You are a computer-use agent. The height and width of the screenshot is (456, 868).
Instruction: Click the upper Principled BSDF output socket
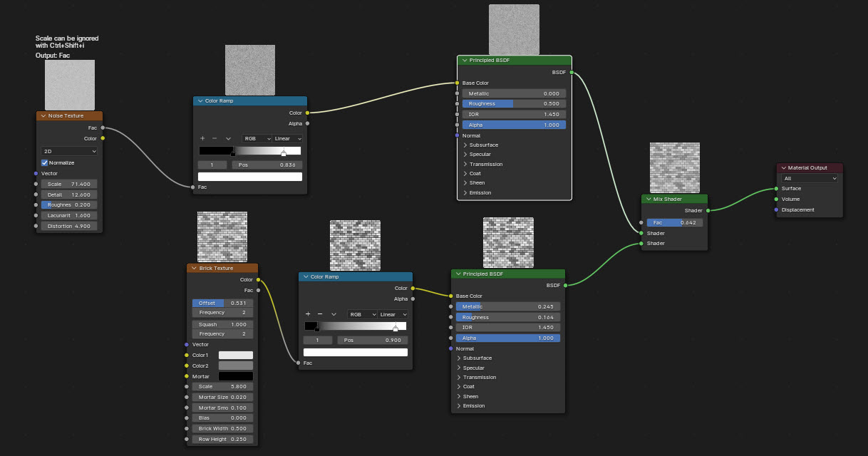coord(572,72)
